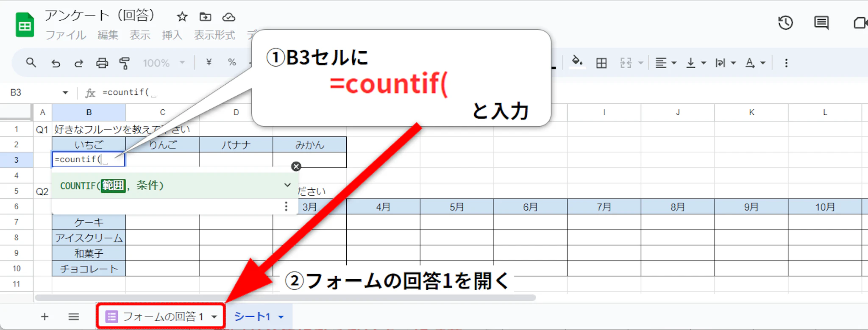This screenshot has height=330, width=868.
Task: Close the COUNTIF formula suggestion popup
Action: (296, 166)
